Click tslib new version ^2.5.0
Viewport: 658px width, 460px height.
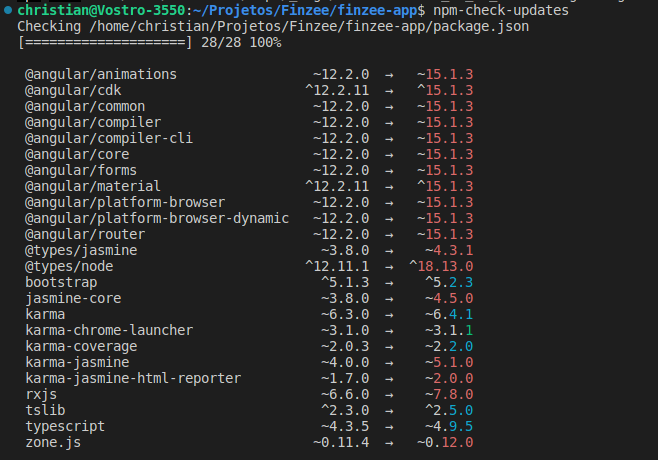(449, 410)
